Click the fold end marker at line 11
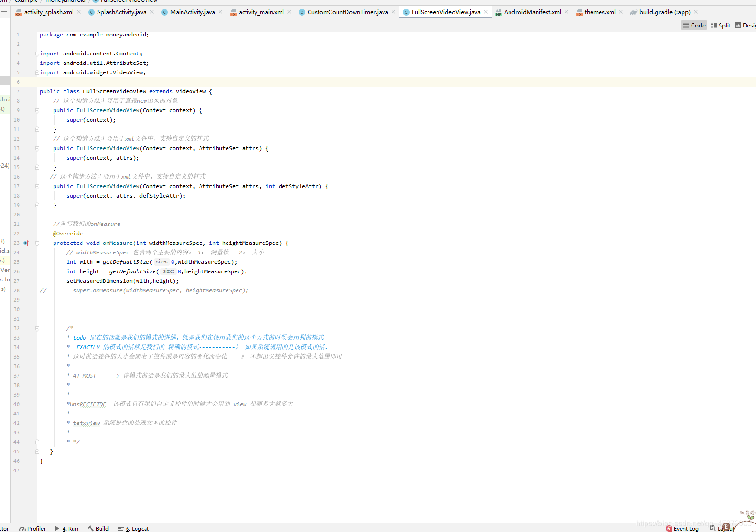Screen dimensions: 756x532 37,129
